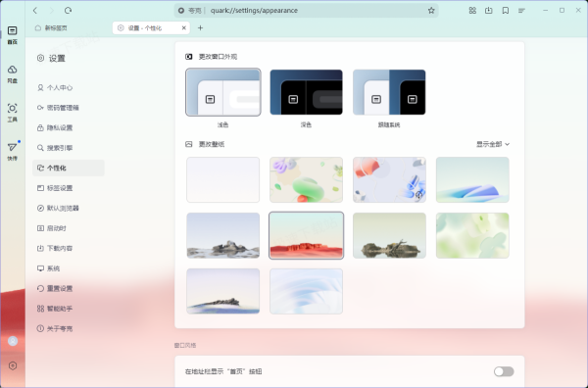
Task: Click the 设置 heading gear icon
Action: coord(40,58)
